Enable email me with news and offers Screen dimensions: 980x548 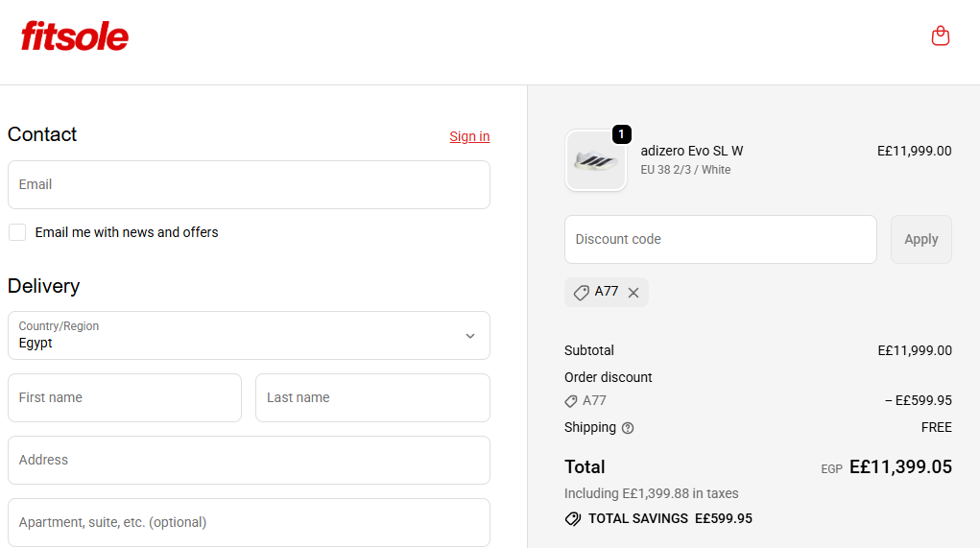click(17, 232)
